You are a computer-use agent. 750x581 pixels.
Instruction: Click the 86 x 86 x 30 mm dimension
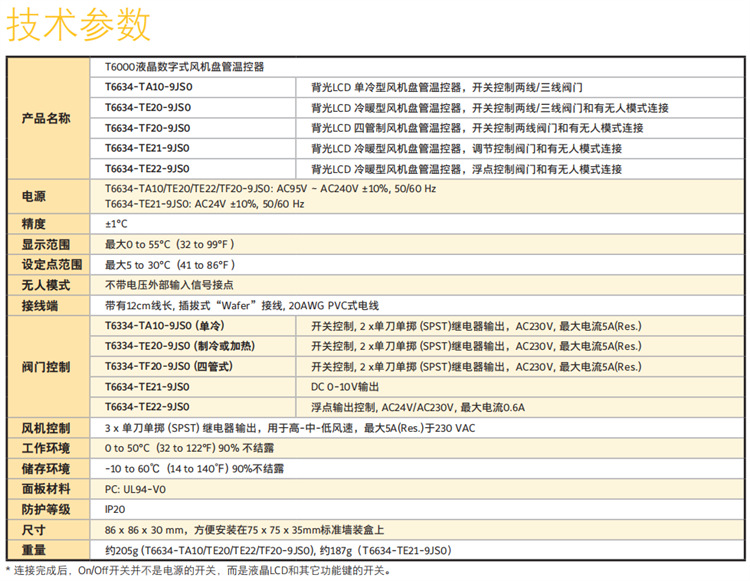pos(244,530)
